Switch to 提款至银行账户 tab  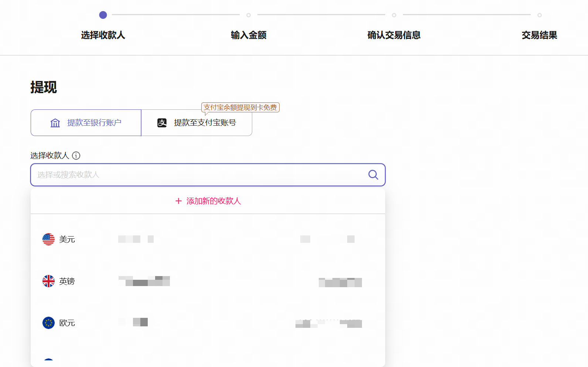(86, 123)
